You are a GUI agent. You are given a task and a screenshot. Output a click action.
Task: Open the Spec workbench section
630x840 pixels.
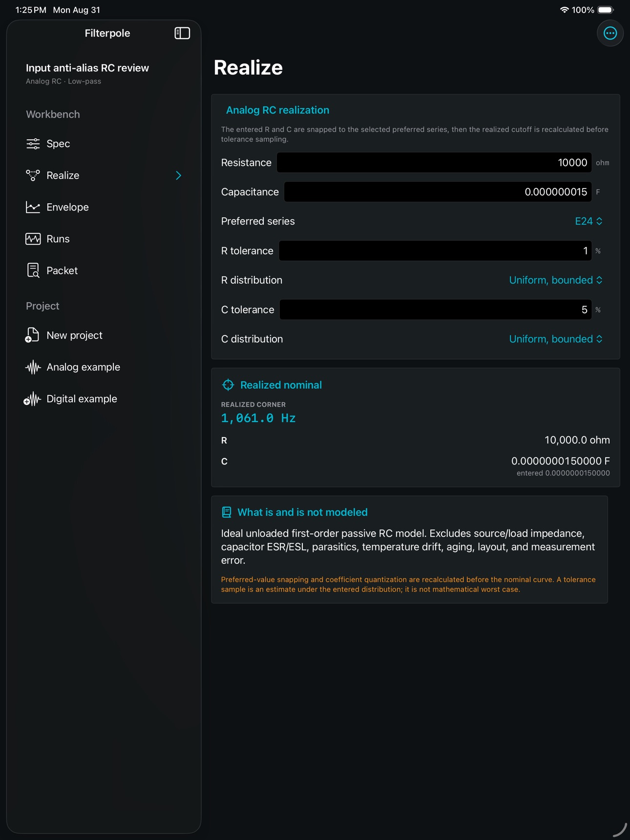pos(104,144)
